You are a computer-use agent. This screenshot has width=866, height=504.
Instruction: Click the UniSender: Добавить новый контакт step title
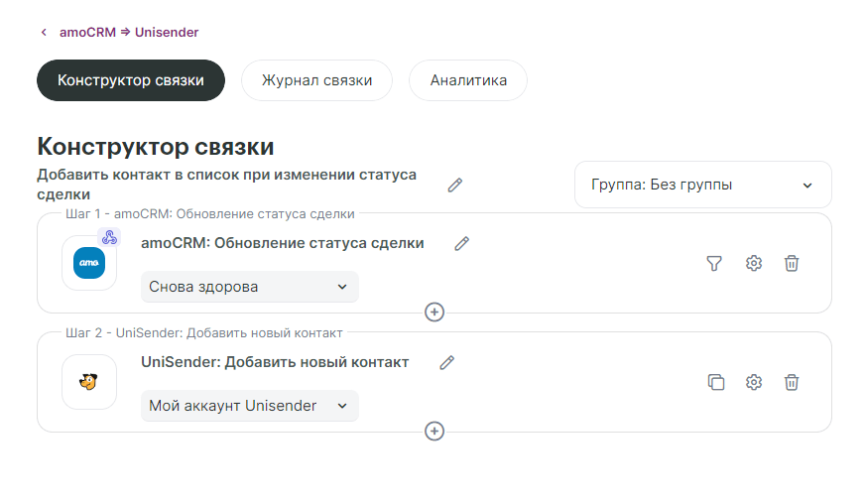point(275,362)
